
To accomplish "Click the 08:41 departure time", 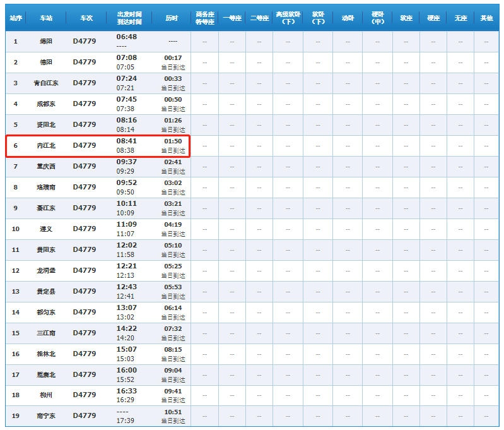I will [126, 141].
